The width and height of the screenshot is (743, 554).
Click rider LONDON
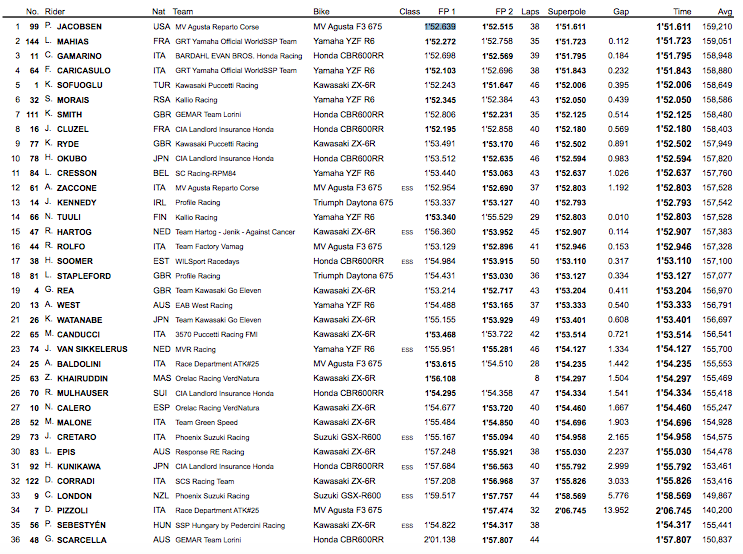tap(74, 497)
